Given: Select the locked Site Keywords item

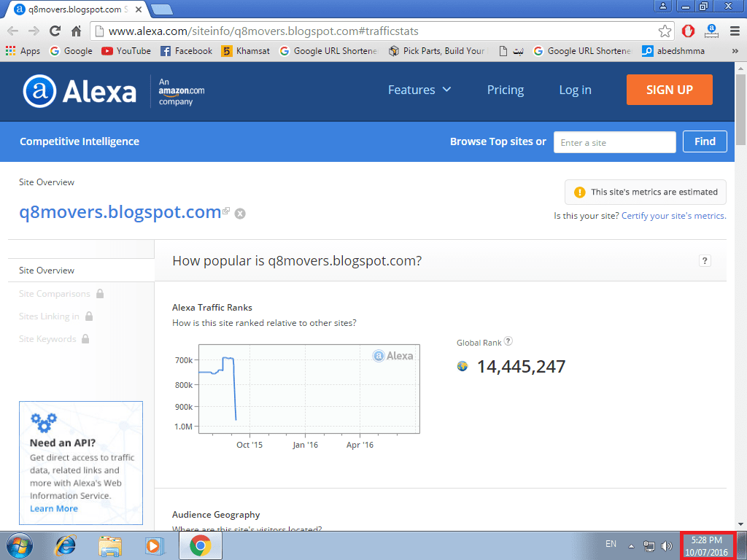Looking at the screenshot, I should pos(54,339).
